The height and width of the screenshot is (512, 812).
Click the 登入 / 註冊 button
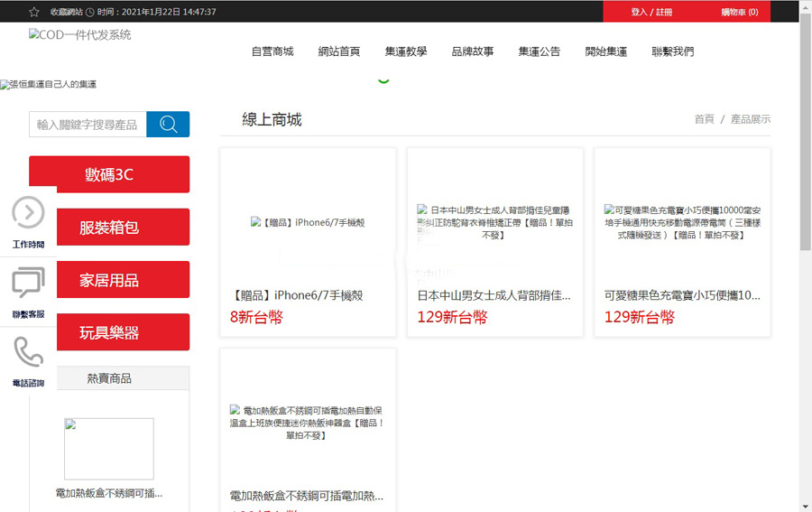coord(651,12)
